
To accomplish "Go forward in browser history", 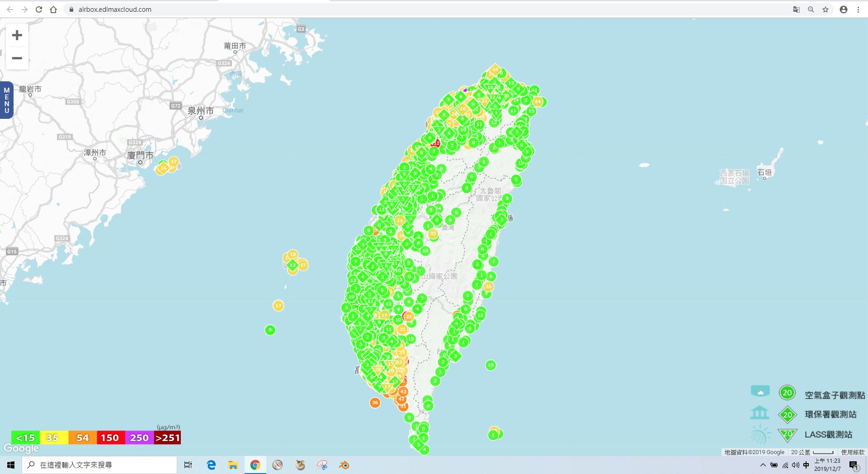I will click(x=24, y=9).
